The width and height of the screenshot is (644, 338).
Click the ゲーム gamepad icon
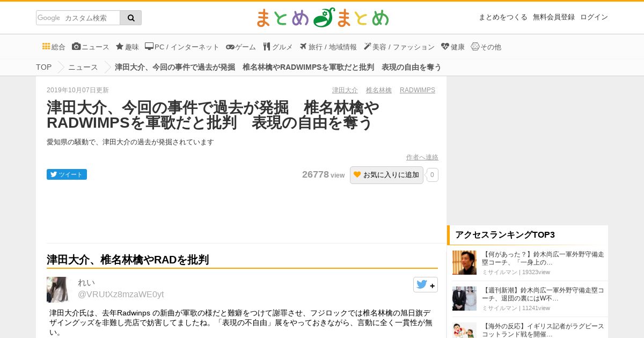click(230, 47)
